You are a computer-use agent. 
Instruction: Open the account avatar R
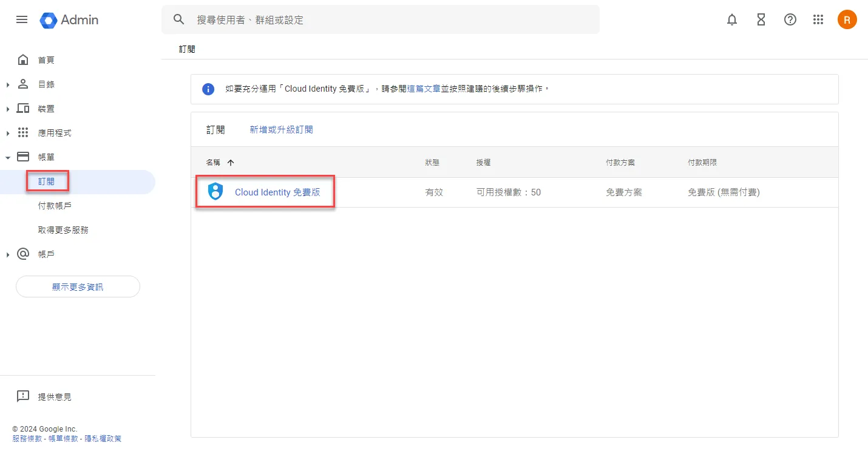click(x=847, y=19)
